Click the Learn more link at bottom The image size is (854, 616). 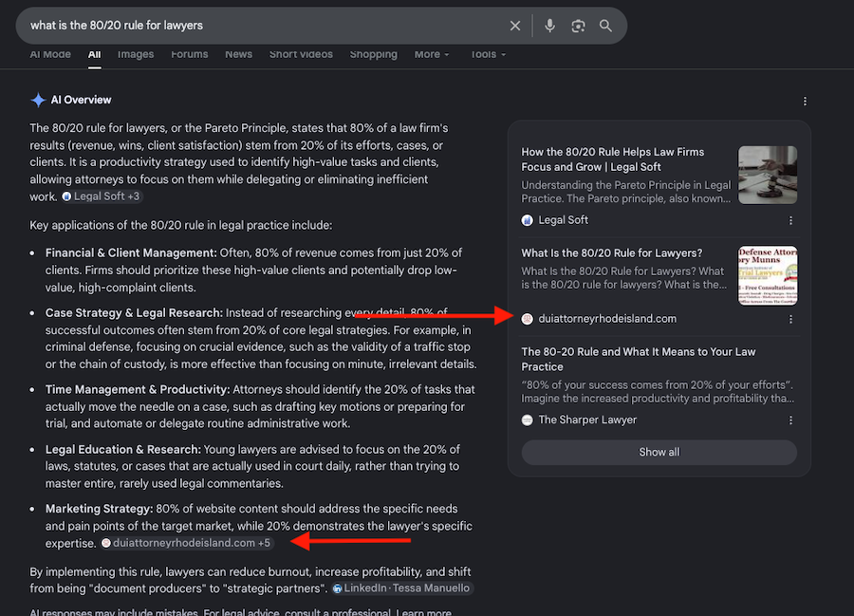coord(424,612)
